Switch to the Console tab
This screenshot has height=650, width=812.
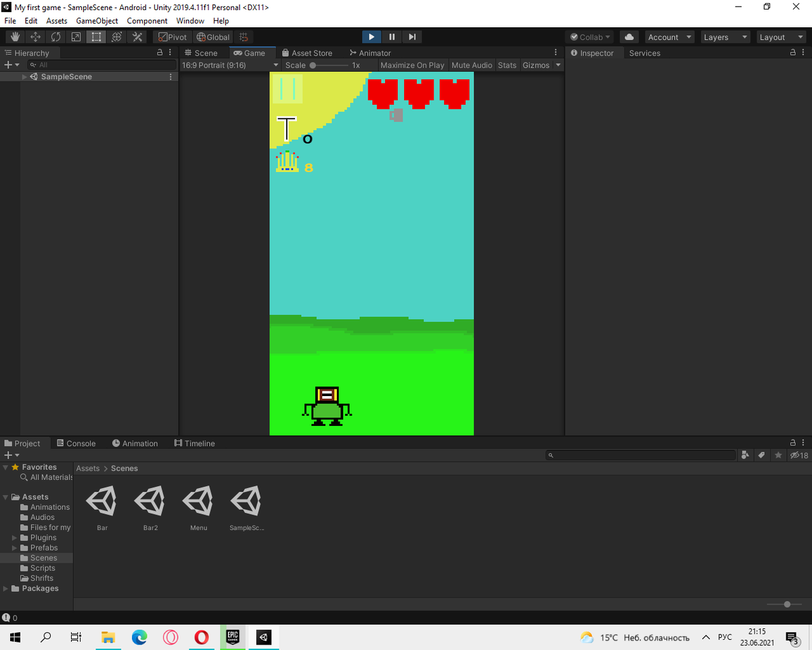[76, 443]
